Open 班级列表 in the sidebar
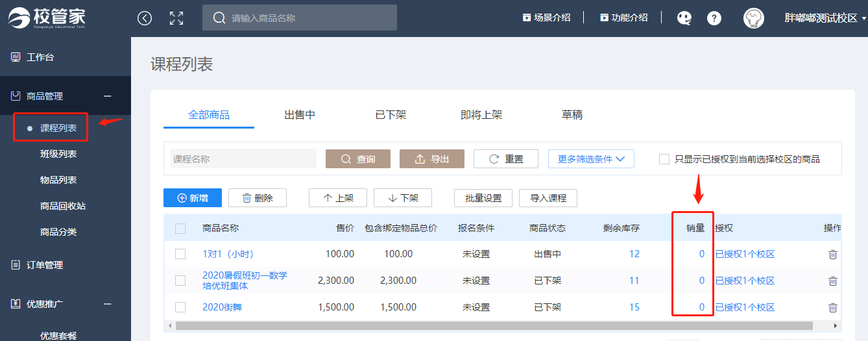This screenshot has width=868, height=341. [58, 154]
